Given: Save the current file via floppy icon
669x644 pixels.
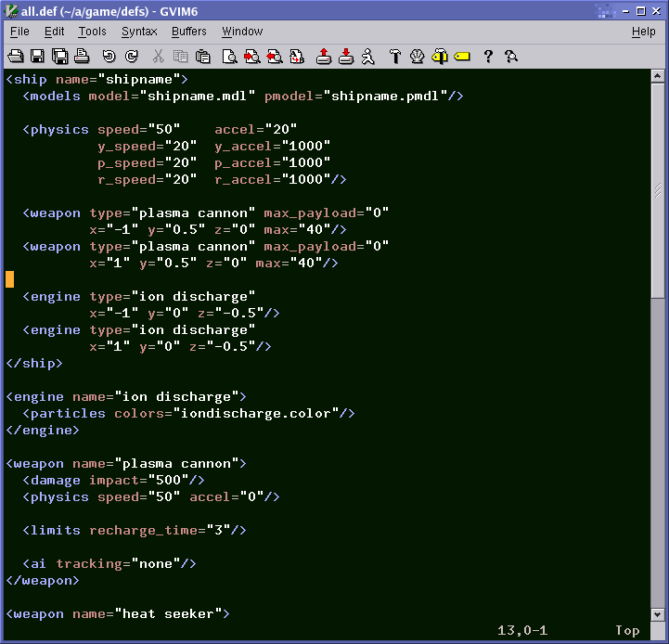Looking at the screenshot, I should point(37,57).
